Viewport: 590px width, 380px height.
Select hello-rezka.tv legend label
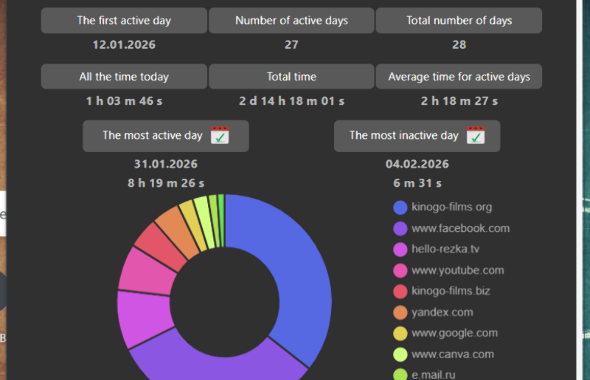[446, 249]
